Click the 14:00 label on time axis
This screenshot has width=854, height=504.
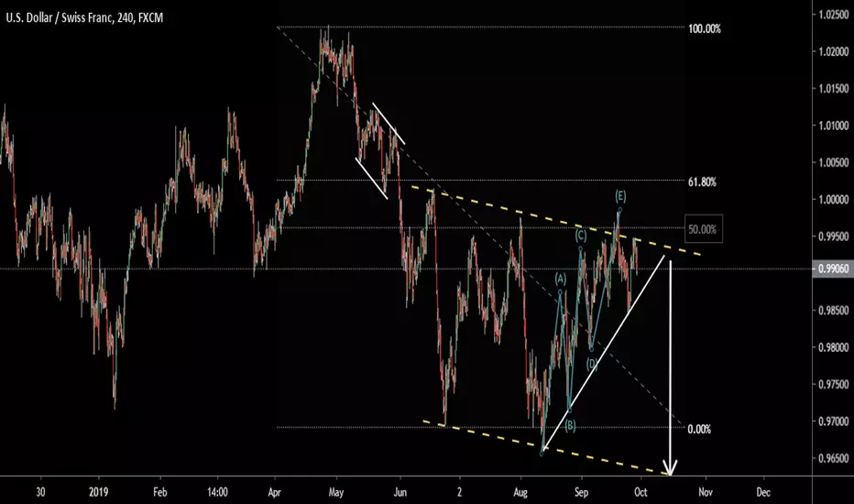(217, 493)
